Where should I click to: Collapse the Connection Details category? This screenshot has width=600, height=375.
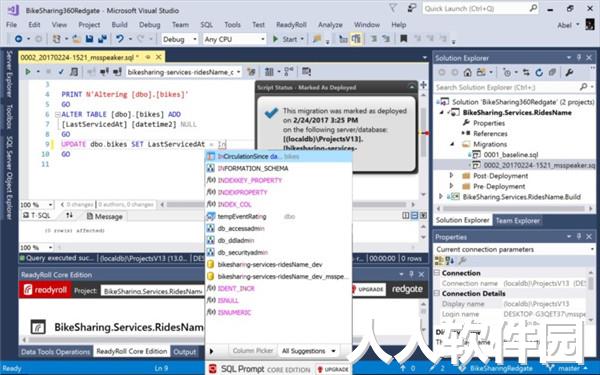point(437,293)
